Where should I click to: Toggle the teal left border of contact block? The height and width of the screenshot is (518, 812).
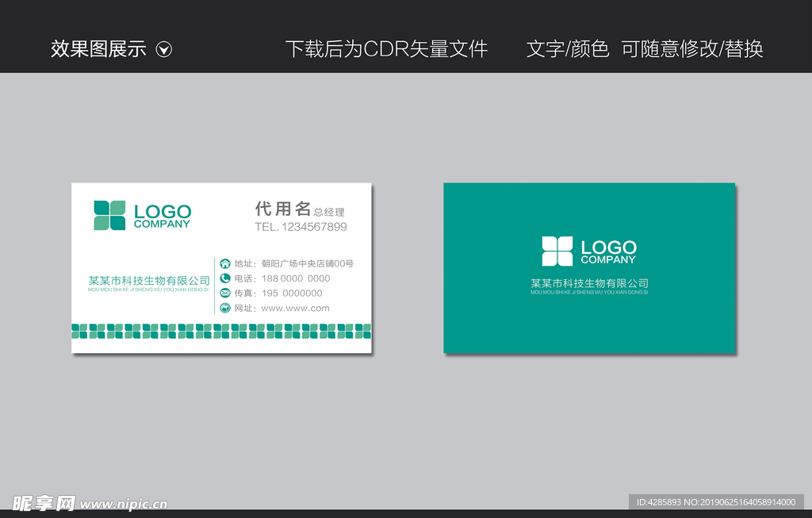[x=216, y=286]
